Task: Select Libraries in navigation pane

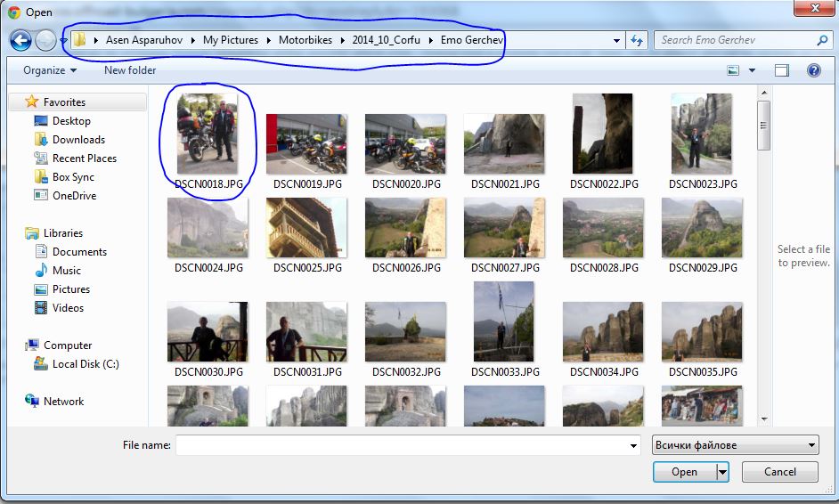Action: 63,233
